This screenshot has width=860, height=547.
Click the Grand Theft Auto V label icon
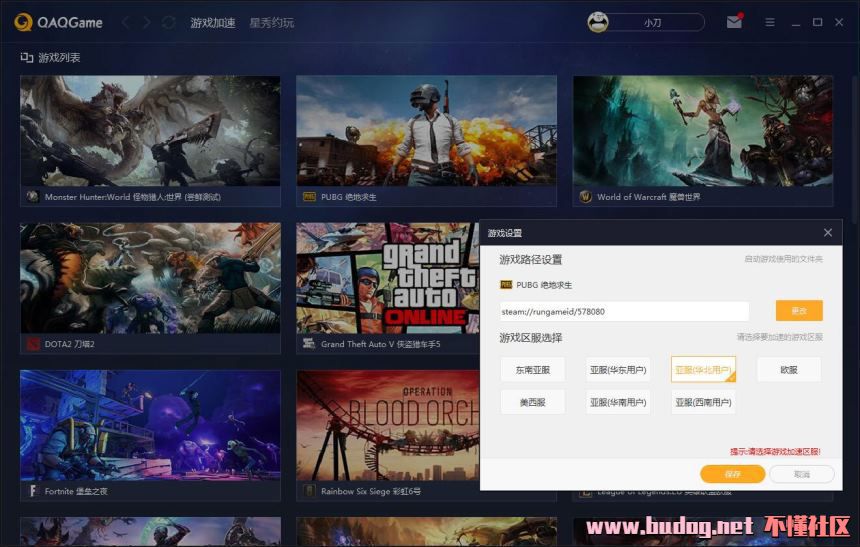pos(309,344)
